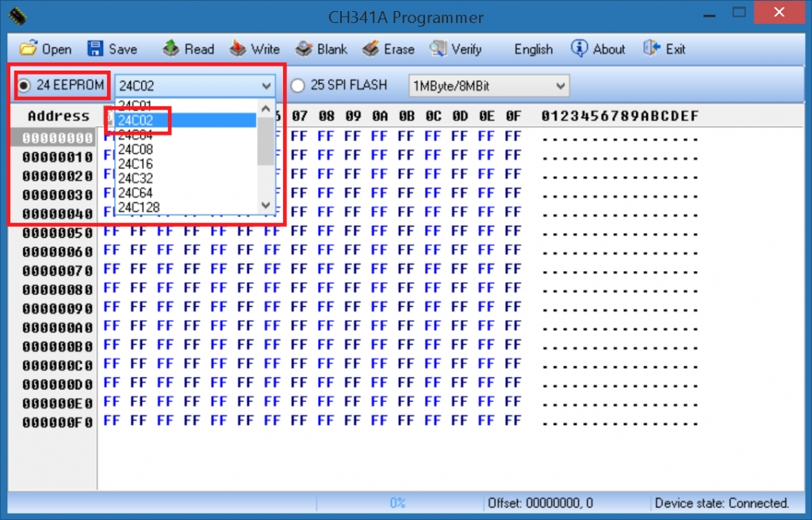Screen dimensions: 812x520
Task: Click the Exit door icon
Action: pyautogui.click(x=652, y=48)
